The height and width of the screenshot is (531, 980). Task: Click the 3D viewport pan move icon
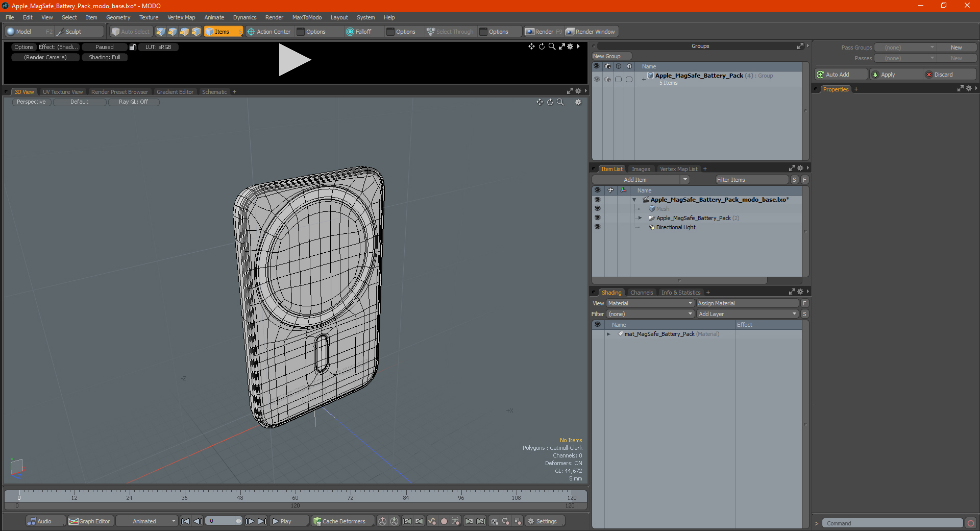click(540, 102)
